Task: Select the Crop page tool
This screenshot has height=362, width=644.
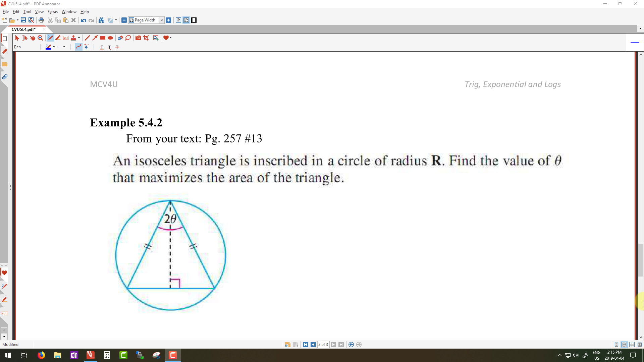Action: click(x=146, y=38)
